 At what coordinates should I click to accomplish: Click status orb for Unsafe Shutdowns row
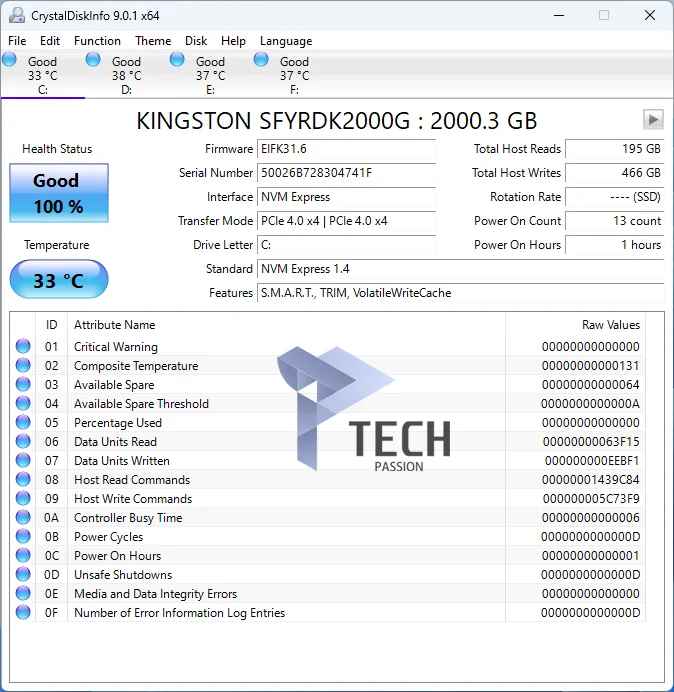pos(23,574)
